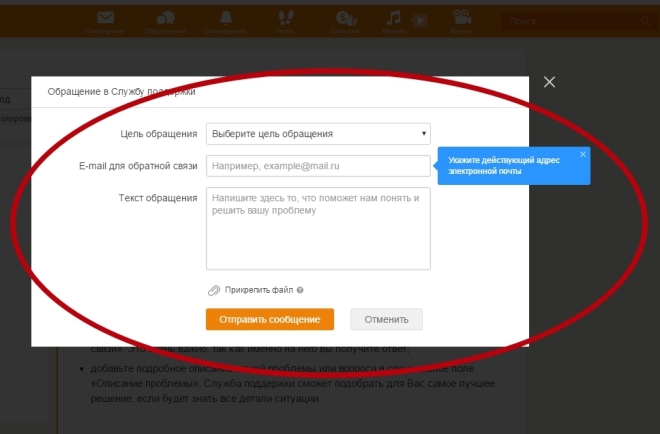Click the Поиск search field
The height and width of the screenshot is (434, 660).
570,21
